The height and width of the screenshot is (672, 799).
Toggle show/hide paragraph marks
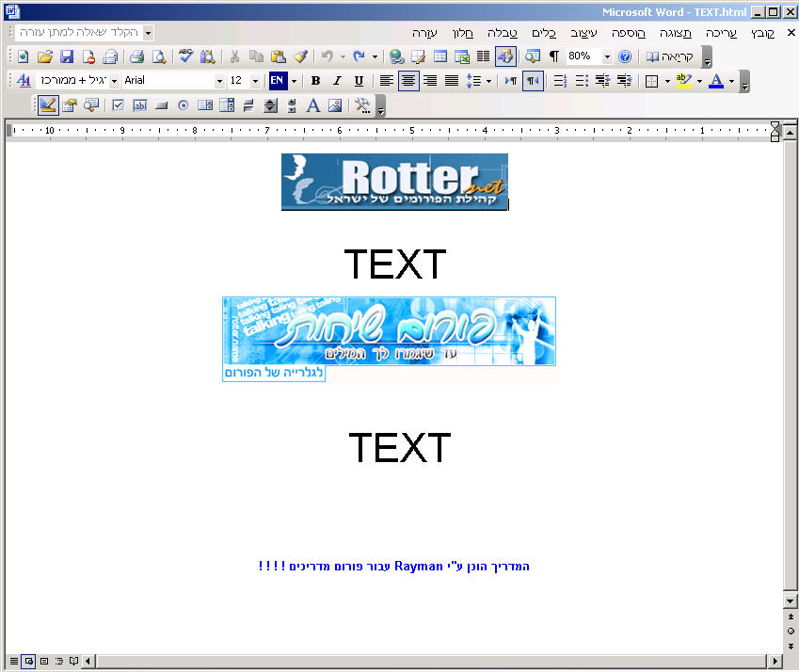coord(554,56)
